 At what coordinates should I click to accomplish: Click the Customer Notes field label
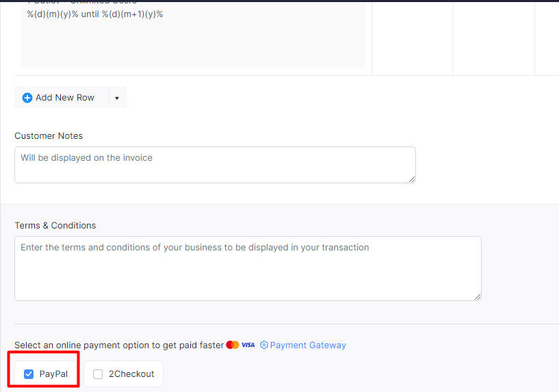(49, 135)
